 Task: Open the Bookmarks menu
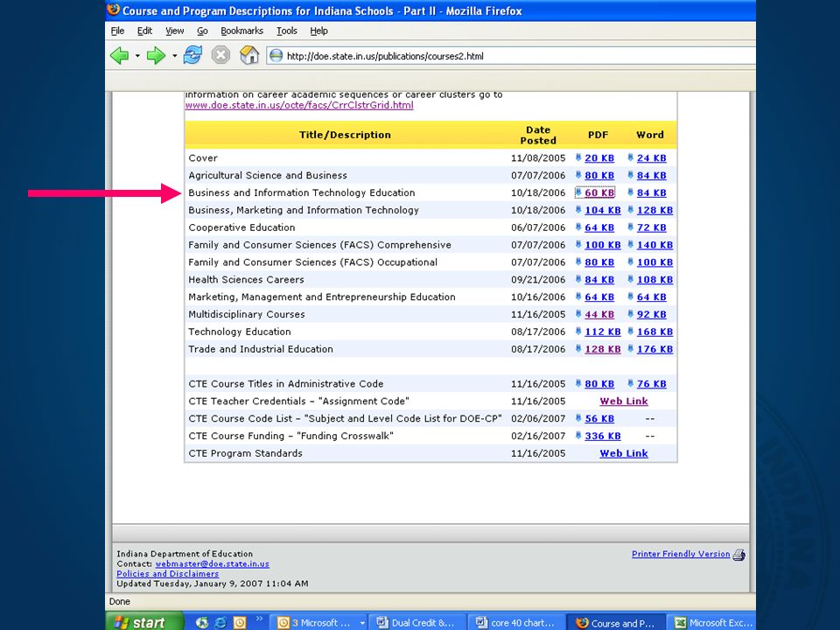point(242,31)
